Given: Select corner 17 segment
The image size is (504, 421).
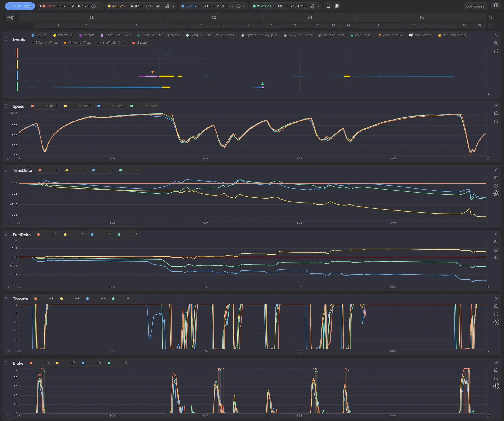Looking at the screenshot, I should tap(441, 25).
